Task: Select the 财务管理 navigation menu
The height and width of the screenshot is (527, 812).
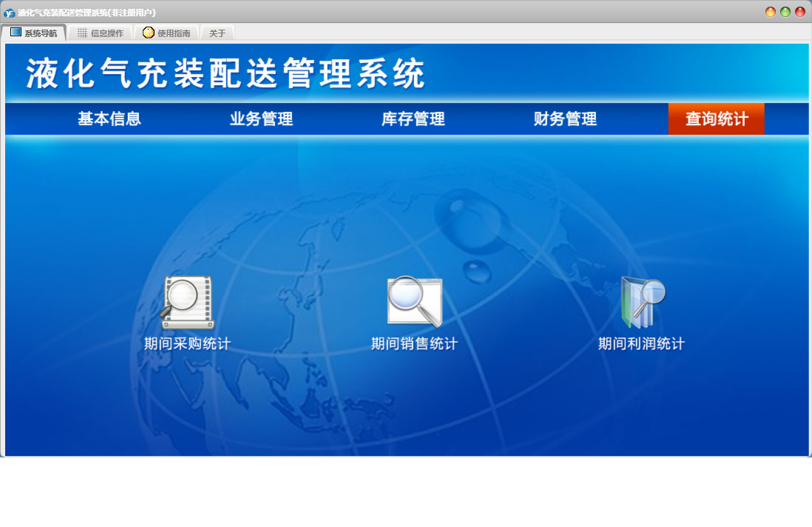Action: (x=566, y=118)
